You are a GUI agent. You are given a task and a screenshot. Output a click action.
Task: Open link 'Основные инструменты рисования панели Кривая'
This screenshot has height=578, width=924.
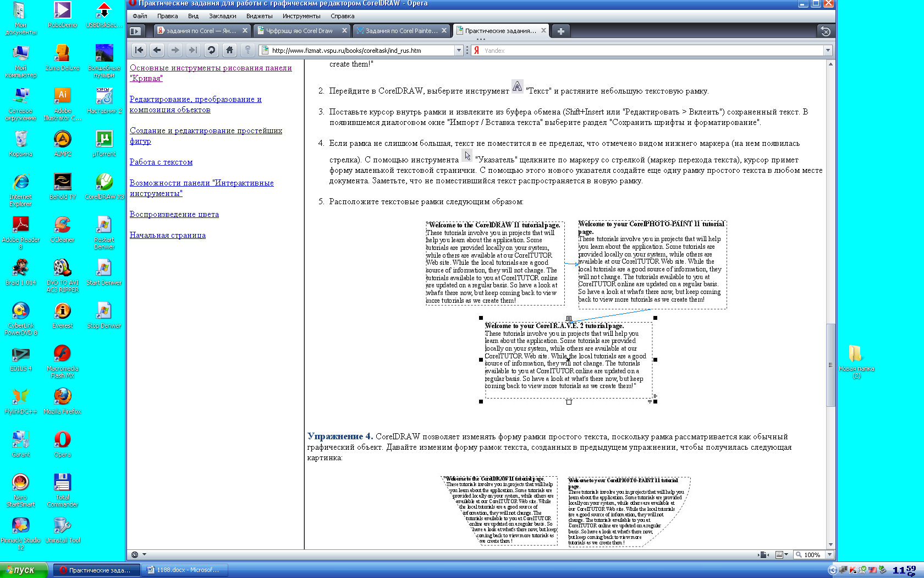point(211,73)
